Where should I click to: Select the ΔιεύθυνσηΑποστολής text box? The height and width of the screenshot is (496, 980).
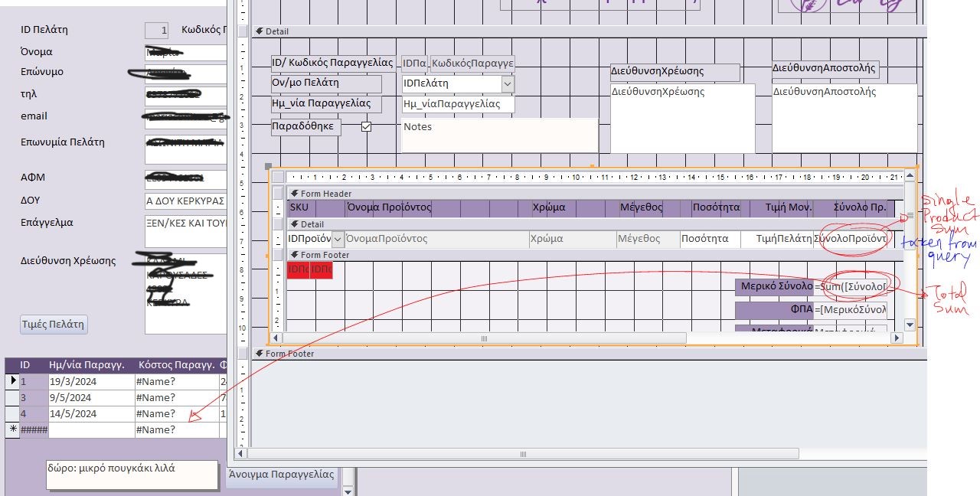(844, 118)
